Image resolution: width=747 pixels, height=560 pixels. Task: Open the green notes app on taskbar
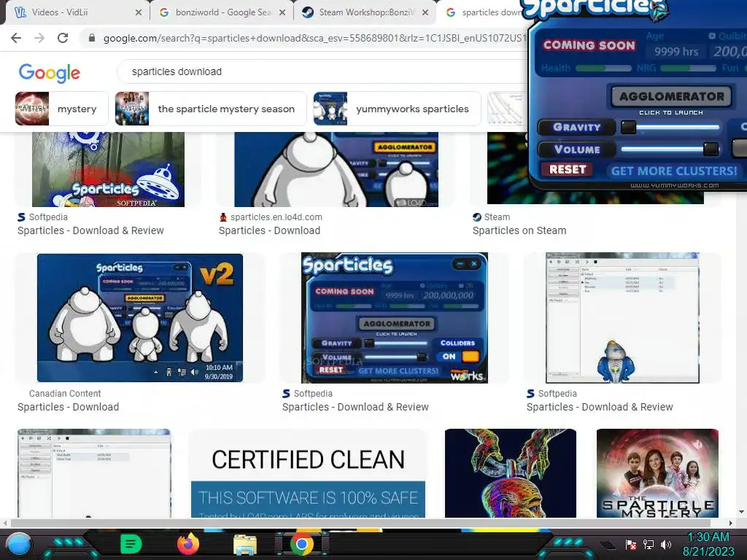[131, 544]
